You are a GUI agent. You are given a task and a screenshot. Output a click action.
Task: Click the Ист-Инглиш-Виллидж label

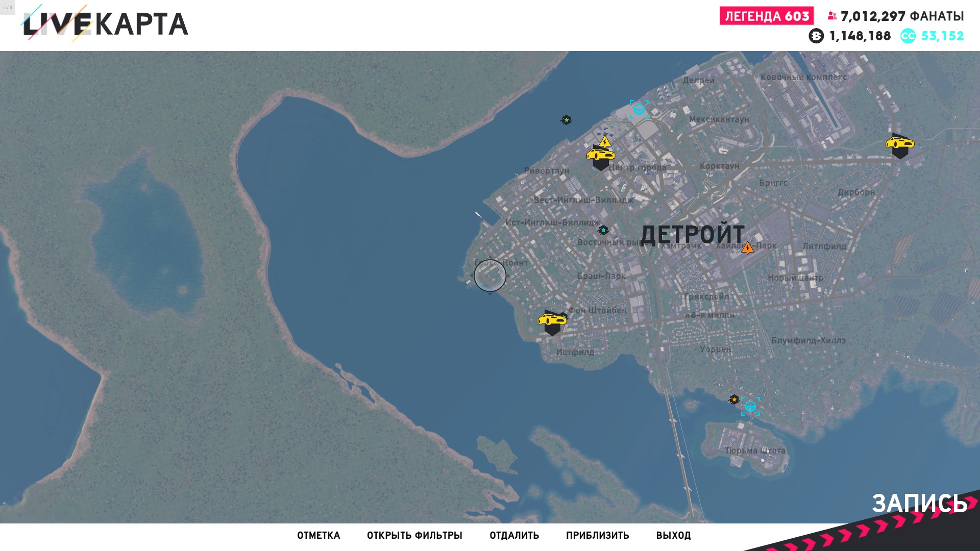pyautogui.click(x=553, y=222)
